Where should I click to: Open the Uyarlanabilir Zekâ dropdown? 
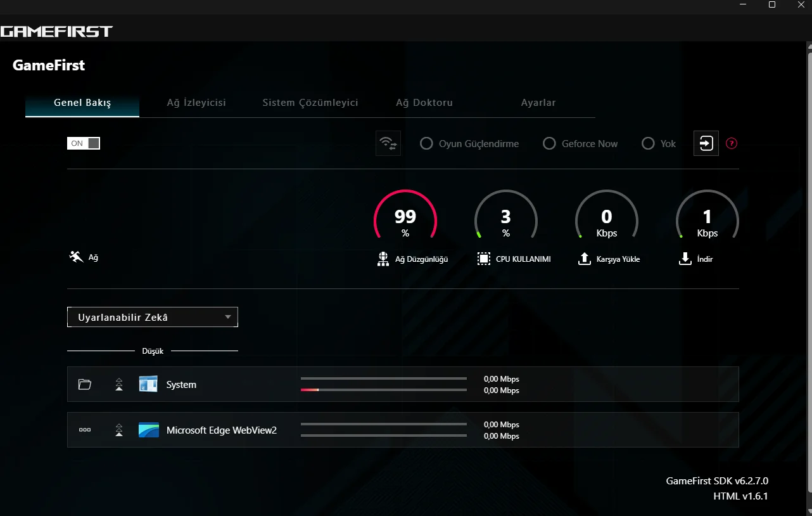point(153,317)
